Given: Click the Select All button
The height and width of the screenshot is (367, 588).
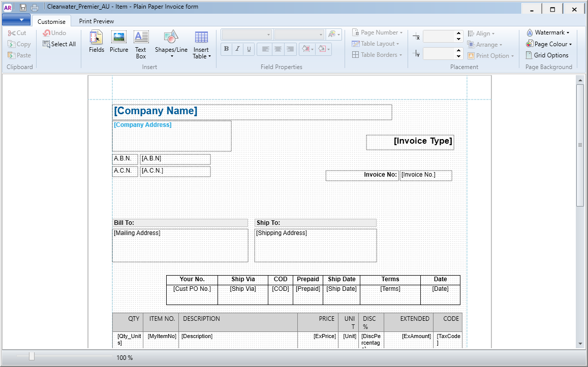Looking at the screenshot, I should pyautogui.click(x=59, y=44).
